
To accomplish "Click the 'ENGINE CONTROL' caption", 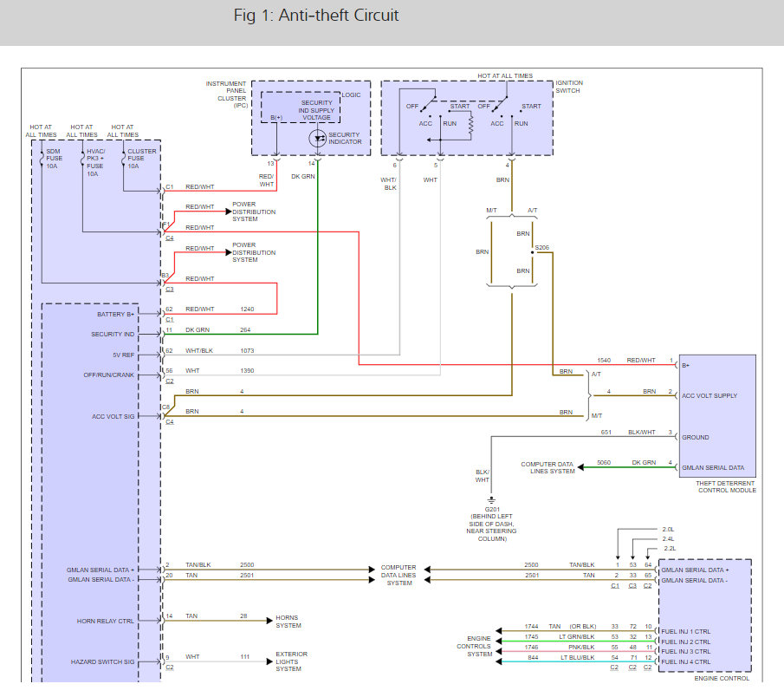I will point(722,679).
